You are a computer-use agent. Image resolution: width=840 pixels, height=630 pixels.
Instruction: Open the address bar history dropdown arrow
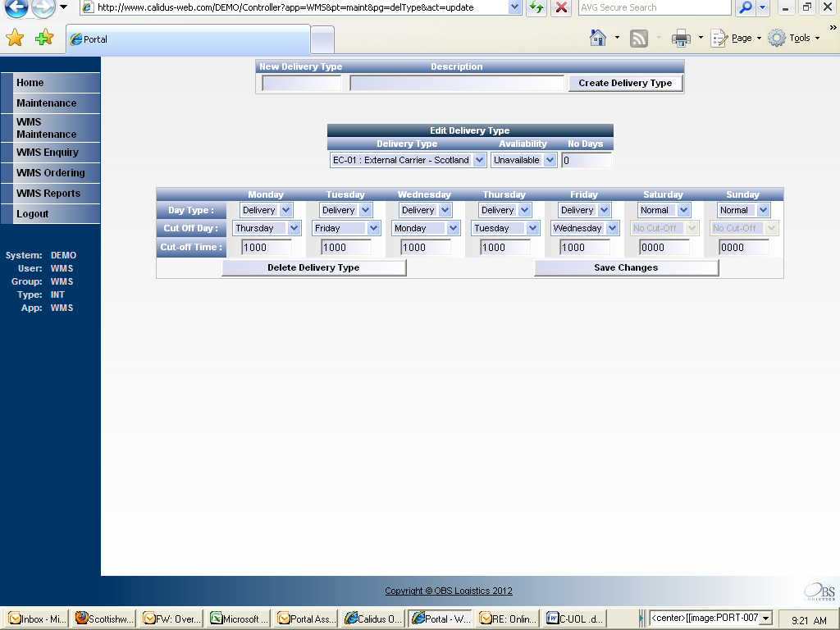pyautogui.click(x=515, y=7)
